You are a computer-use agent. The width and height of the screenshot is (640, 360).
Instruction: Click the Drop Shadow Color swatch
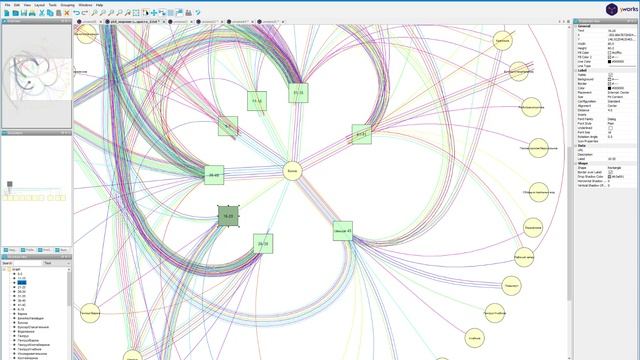click(610, 177)
